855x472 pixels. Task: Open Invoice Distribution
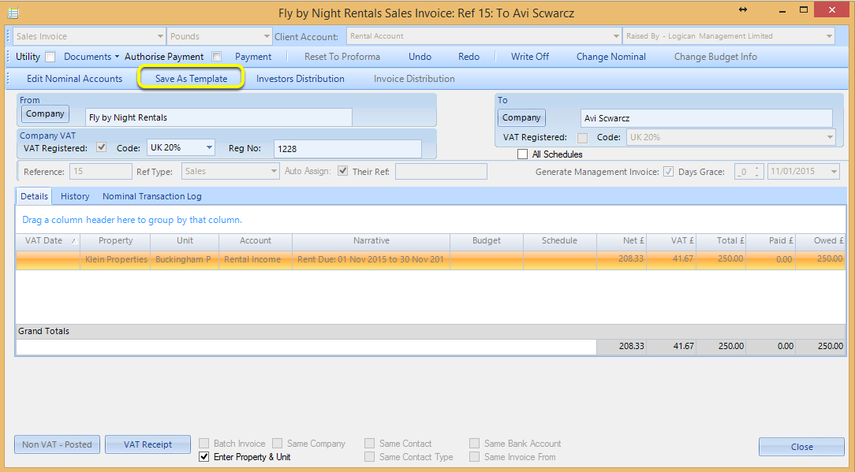[x=414, y=78]
